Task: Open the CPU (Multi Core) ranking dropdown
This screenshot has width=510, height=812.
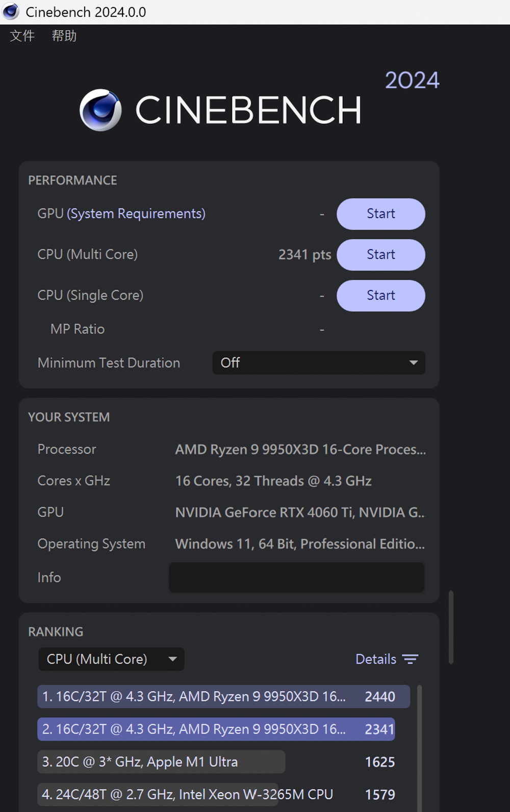Action: click(x=111, y=659)
